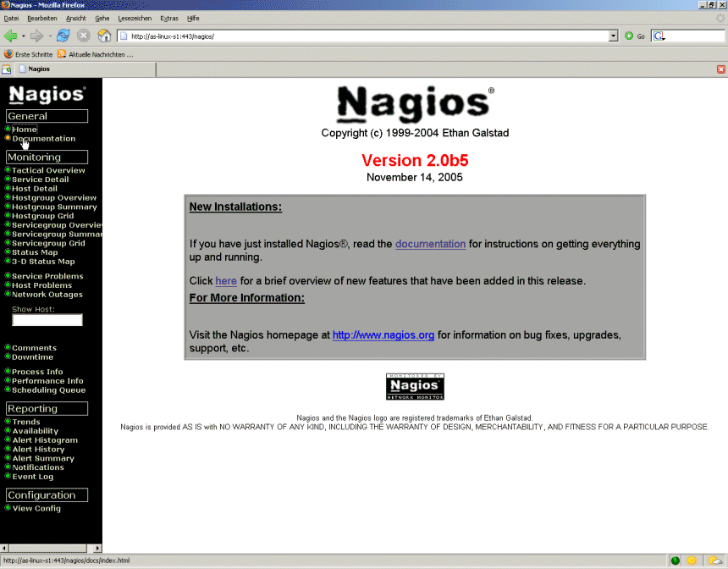Click the new tab icon left of tabs
Viewport: 728px width, 569px height.
(7, 69)
